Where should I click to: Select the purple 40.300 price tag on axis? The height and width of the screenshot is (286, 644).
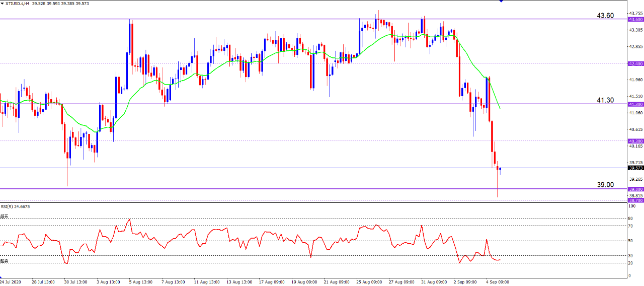pyautogui.click(x=635, y=141)
